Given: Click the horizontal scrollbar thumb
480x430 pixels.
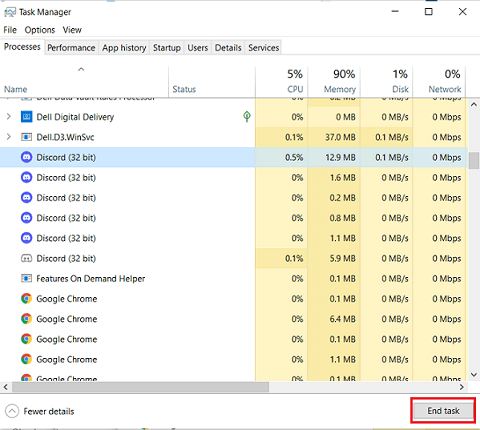Looking at the screenshot, I should 140,387.
